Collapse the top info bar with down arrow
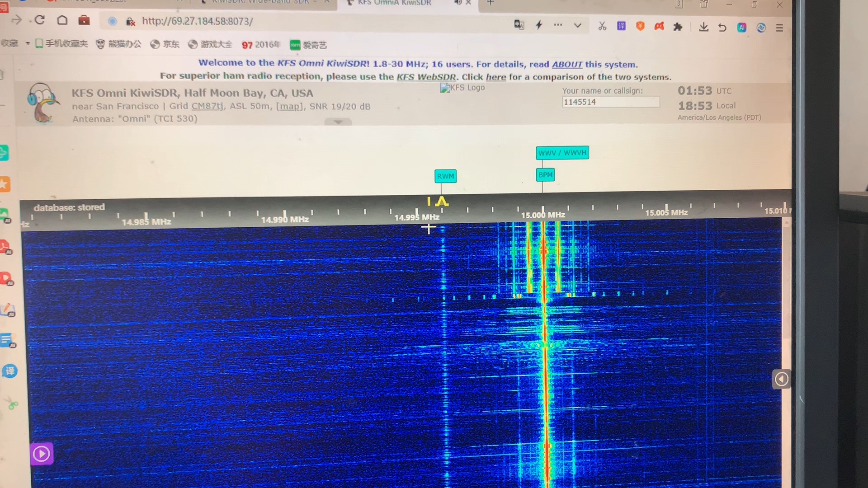 tap(338, 122)
